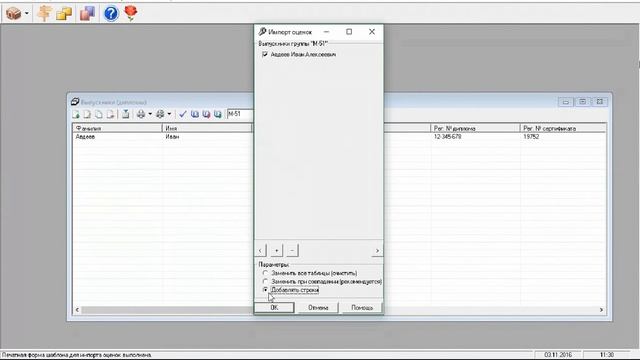The width and height of the screenshot is (640, 360).
Task: Click second printer icon in graduates window
Action: click(160, 114)
